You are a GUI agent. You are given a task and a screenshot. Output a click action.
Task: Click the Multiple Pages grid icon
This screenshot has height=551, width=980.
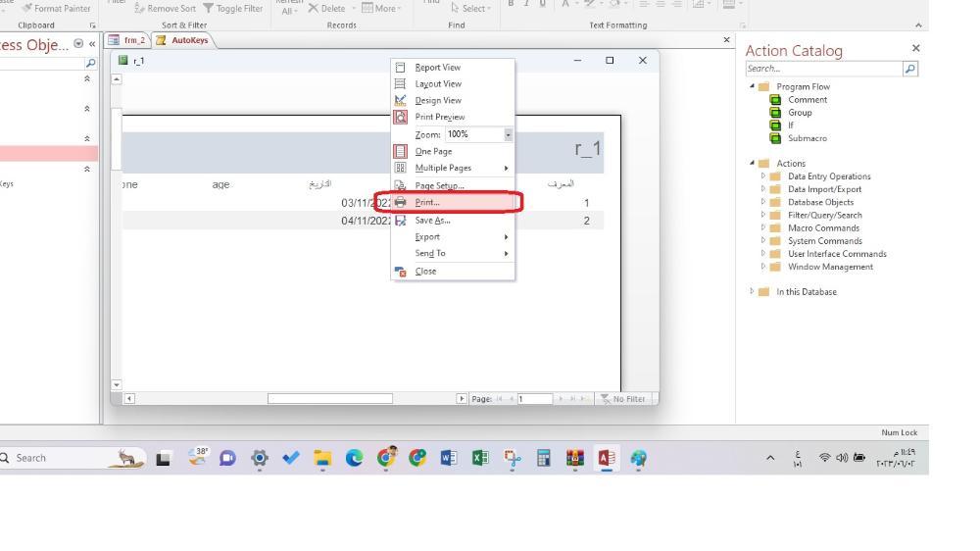[x=401, y=168]
